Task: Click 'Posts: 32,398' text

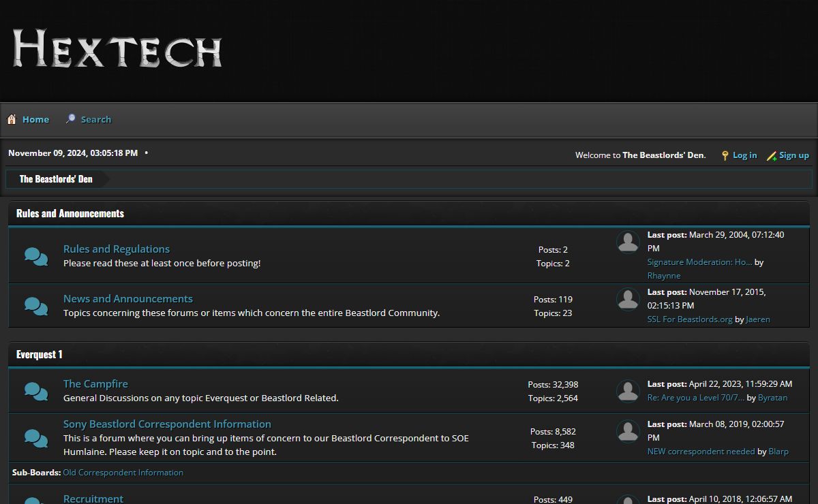Action: click(553, 385)
